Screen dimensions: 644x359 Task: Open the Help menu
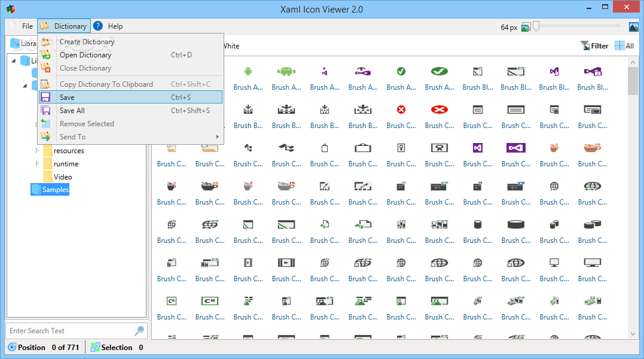coord(115,26)
